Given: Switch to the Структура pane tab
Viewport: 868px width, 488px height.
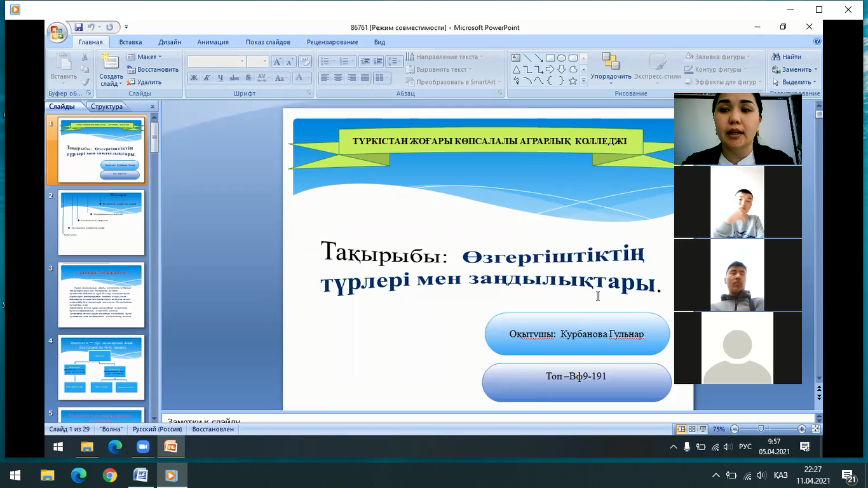Looking at the screenshot, I should pyautogui.click(x=107, y=107).
